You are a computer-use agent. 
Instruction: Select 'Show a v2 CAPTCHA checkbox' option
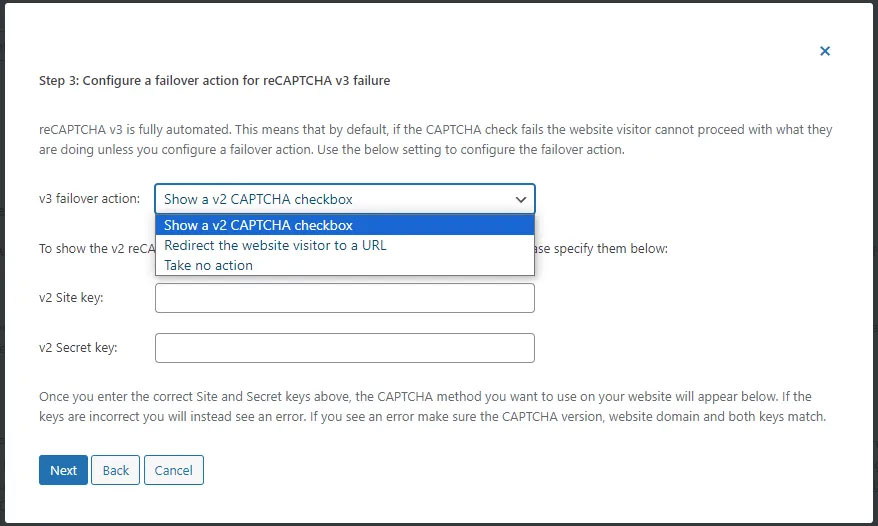tap(345, 225)
